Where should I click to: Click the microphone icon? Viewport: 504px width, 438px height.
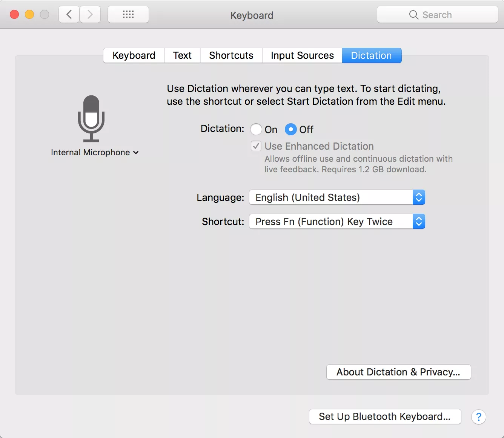[x=91, y=118]
